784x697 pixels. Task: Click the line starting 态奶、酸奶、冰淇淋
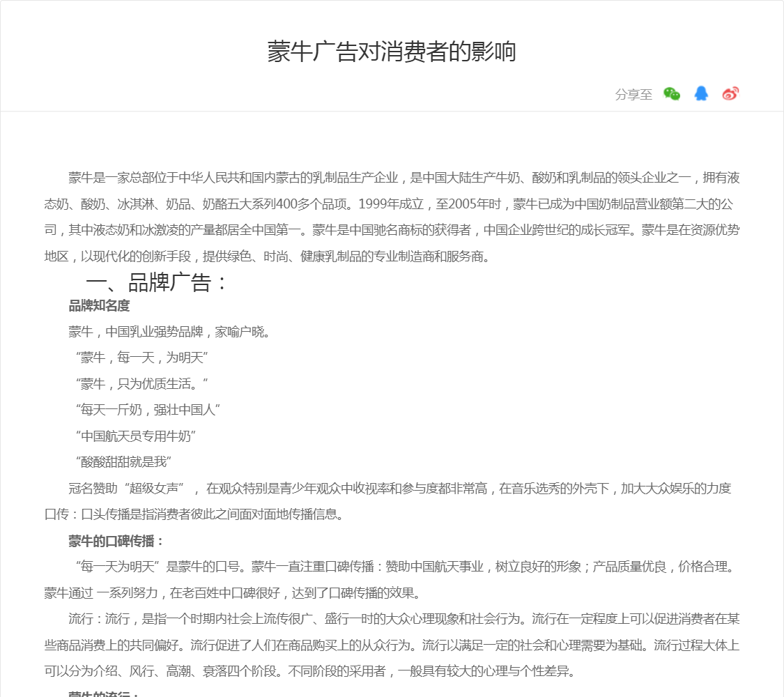click(389, 204)
